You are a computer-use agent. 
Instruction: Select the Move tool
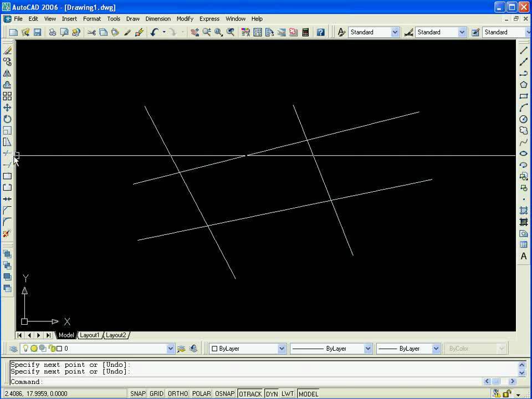(7, 108)
